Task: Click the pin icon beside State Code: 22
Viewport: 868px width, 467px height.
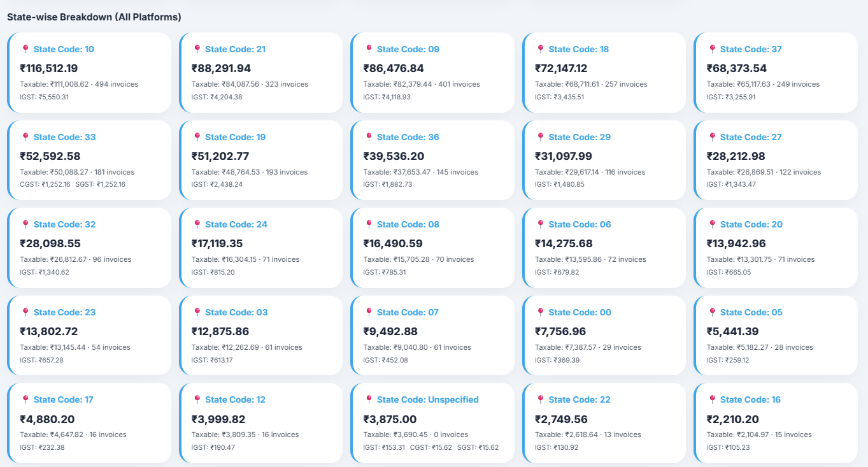Action: point(540,399)
